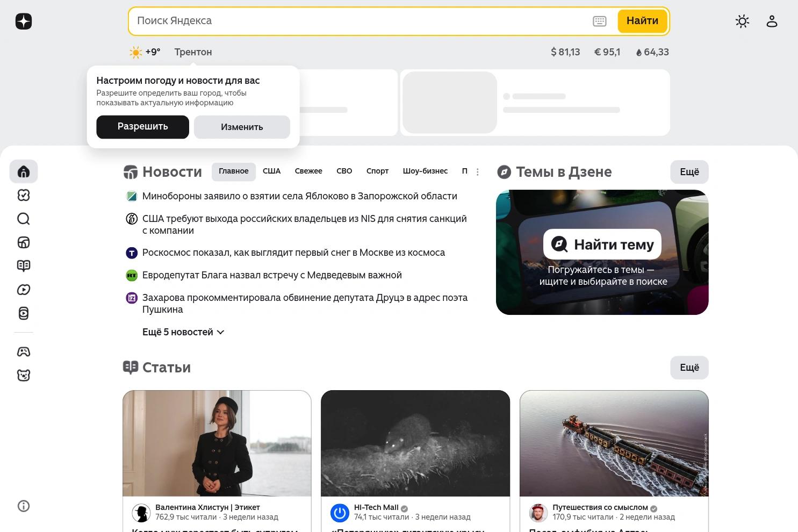Image resolution: width=798 pixels, height=532 pixels.
Task: Open the Search icon in the left sidebar
Action: point(23,219)
